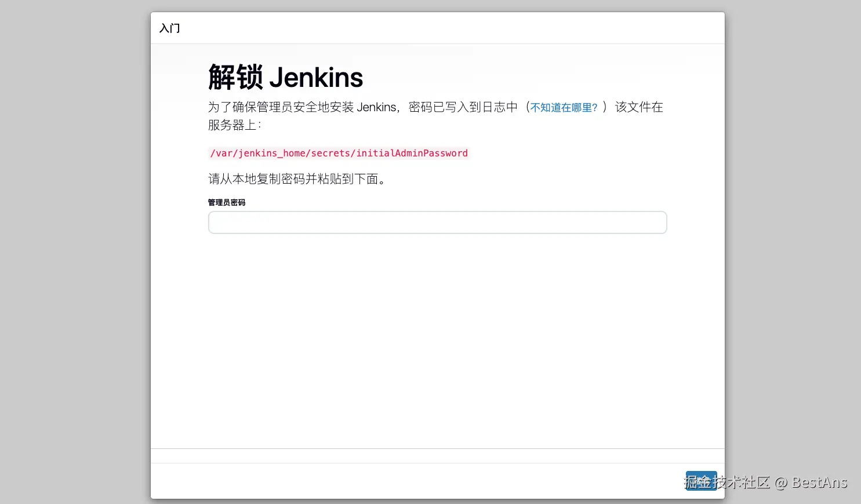Screen dimensions: 861x504
Task: Click the 入门 title in the header bar
Action: click(169, 28)
